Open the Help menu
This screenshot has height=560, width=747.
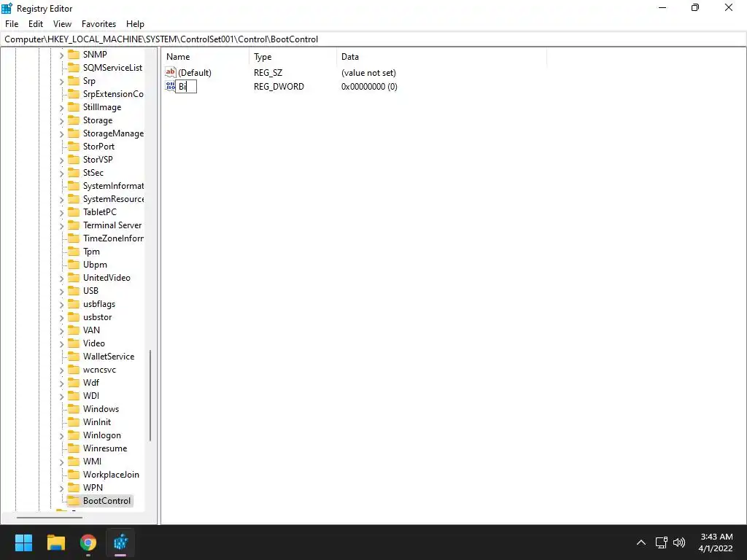[135, 24]
